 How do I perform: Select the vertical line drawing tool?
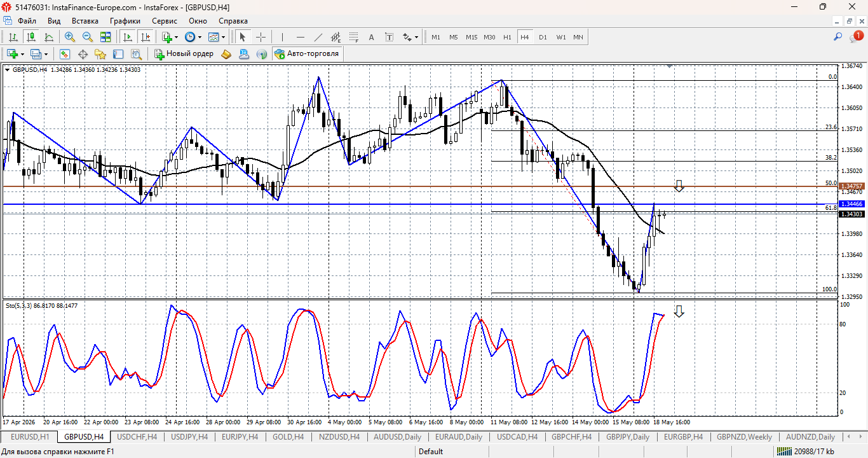[x=282, y=37]
